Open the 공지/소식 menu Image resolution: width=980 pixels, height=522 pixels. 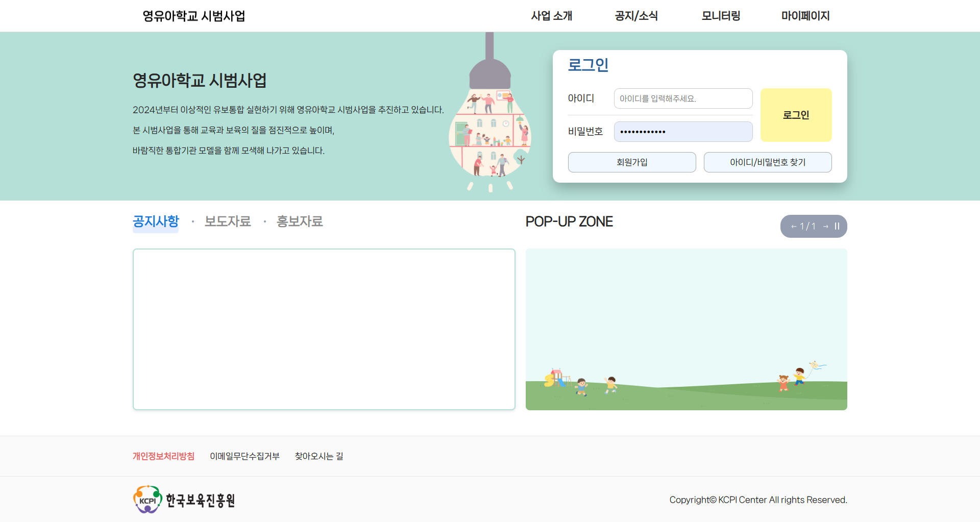[x=636, y=16]
